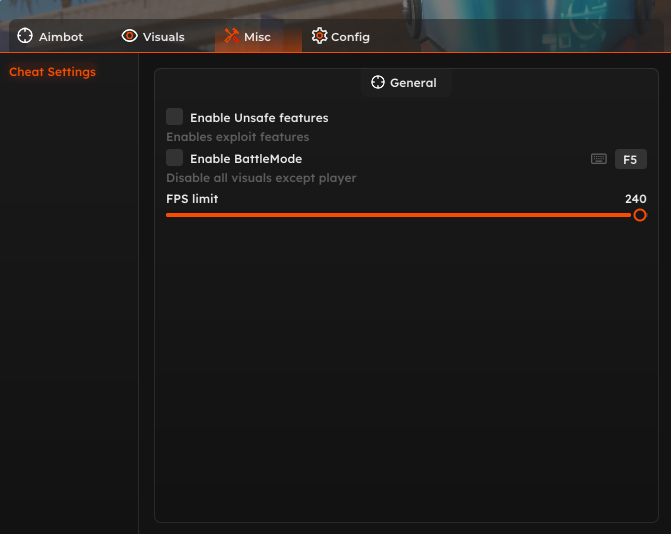Click the keyboard icon next to F5
671x534 pixels.
point(599,159)
